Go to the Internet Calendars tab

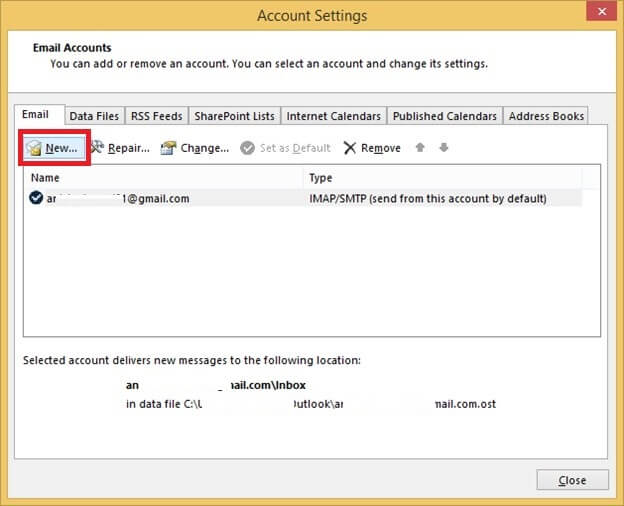[333, 116]
